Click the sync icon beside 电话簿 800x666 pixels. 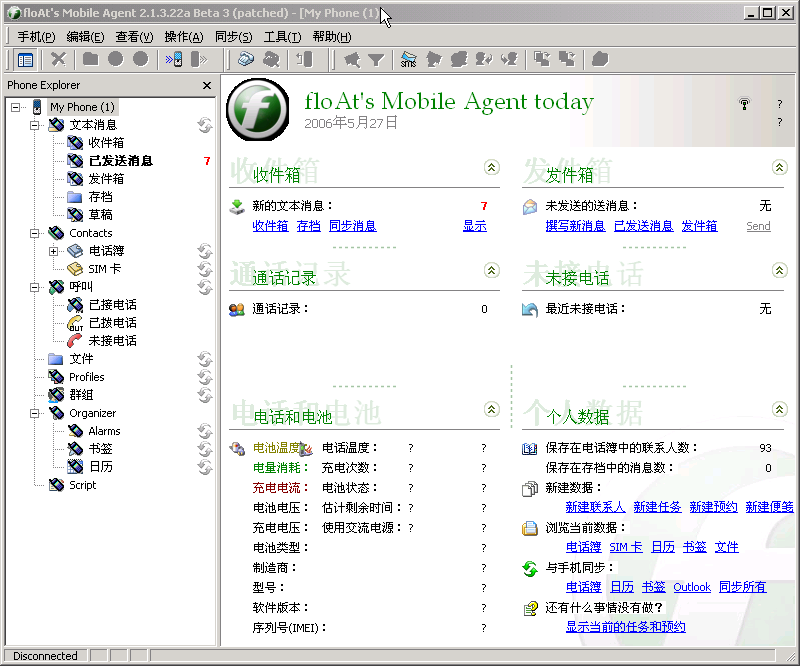pos(205,251)
